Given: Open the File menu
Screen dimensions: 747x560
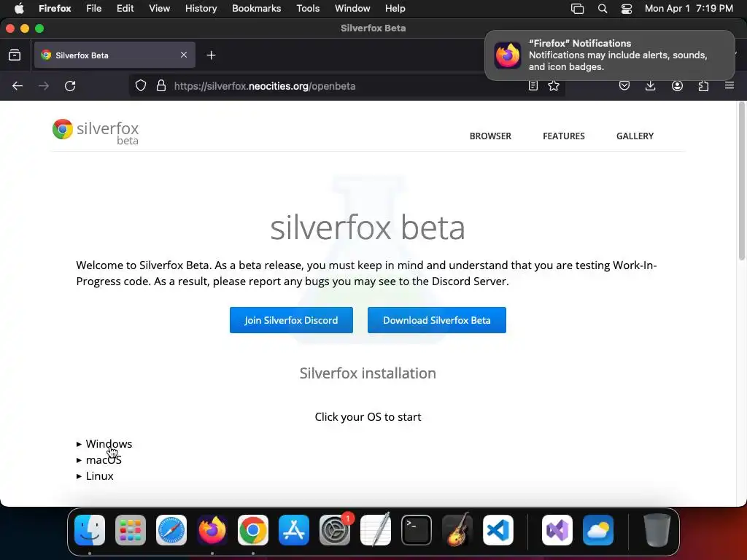Looking at the screenshot, I should pyautogui.click(x=94, y=9).
